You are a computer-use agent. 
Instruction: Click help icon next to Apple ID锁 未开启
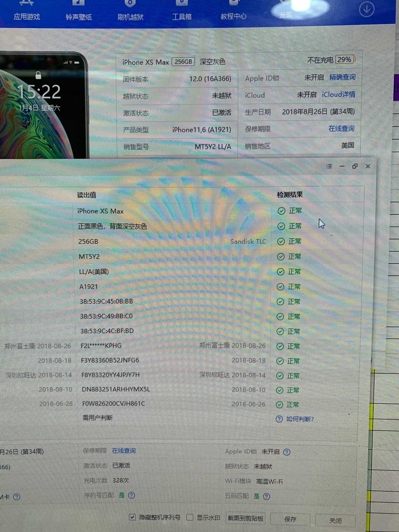[287, 452]
